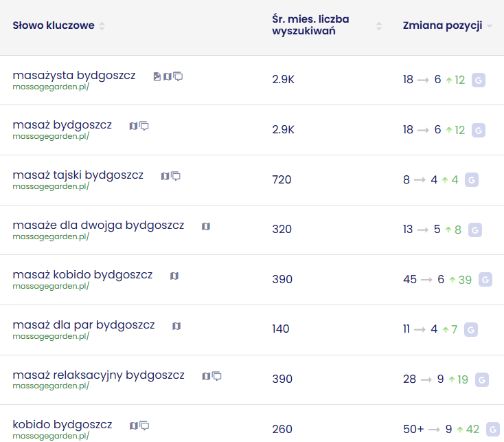The width and height of the screenshot is (504, 442).
Task: Click comments icon in masaż relaksacyjny bydgoszcz row
Action: [x=217, y=377]
